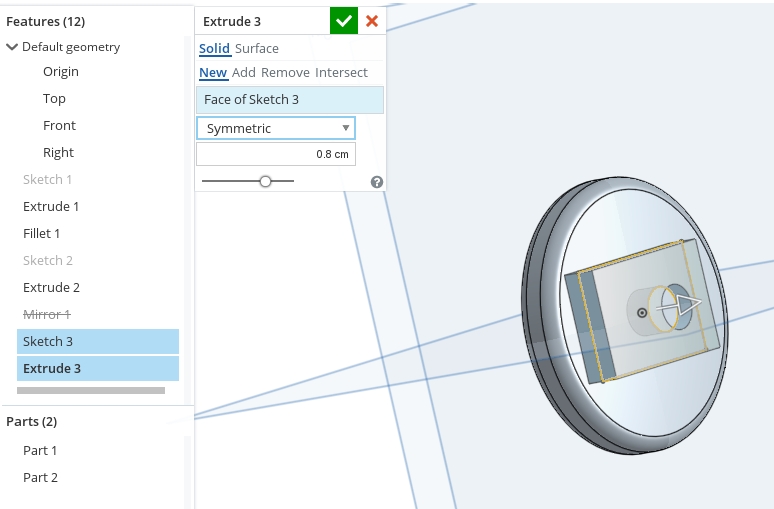Select the New operation option
The width and height of the screenshot is (774, 509).
click(213, 72)
